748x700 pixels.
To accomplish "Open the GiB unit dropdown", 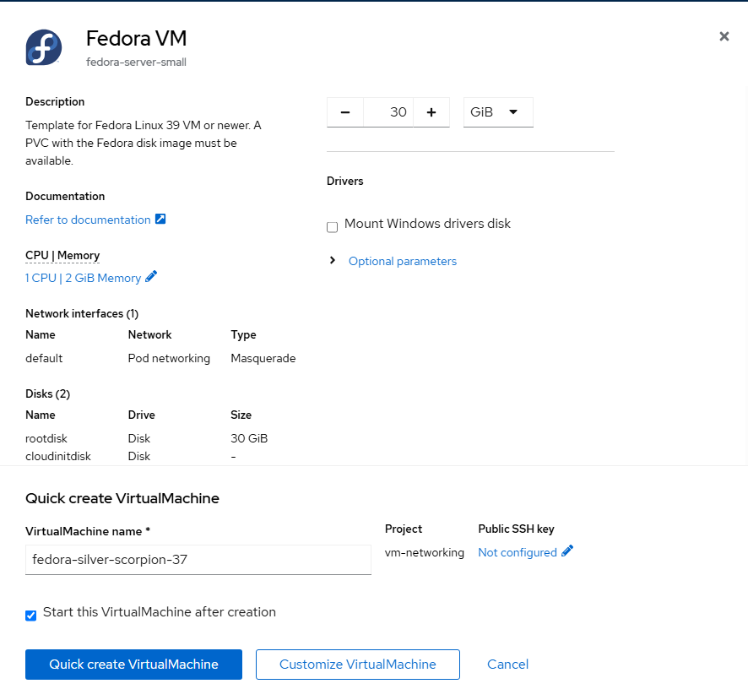I will point(498,112).
